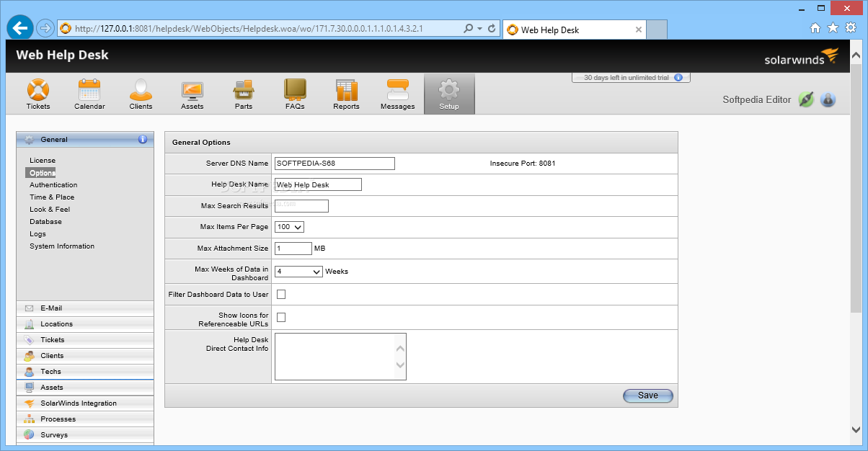Viewport: 868px width, 451px height.
Task: Refresh the page with reload icon
Action: tap(492, 29)
